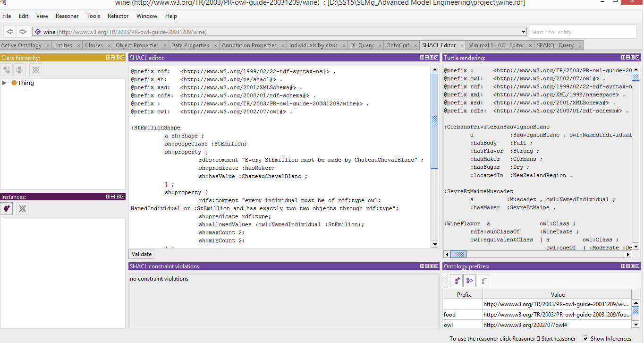Close the Data Properties tab
Image resolution: width=644 pixels, height=343 pixels.
click(x=214, y=46)
